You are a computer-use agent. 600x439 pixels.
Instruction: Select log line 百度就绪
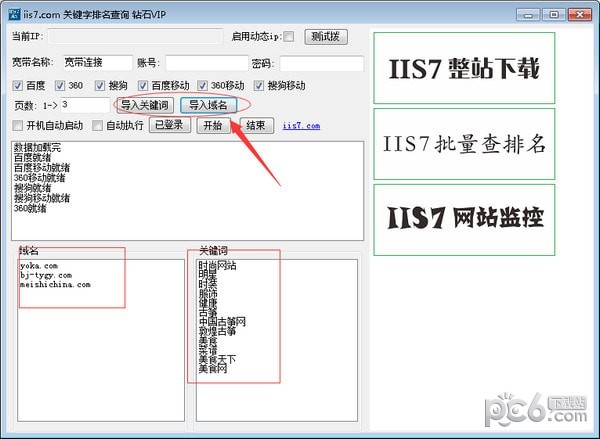(x=32, y=158)
